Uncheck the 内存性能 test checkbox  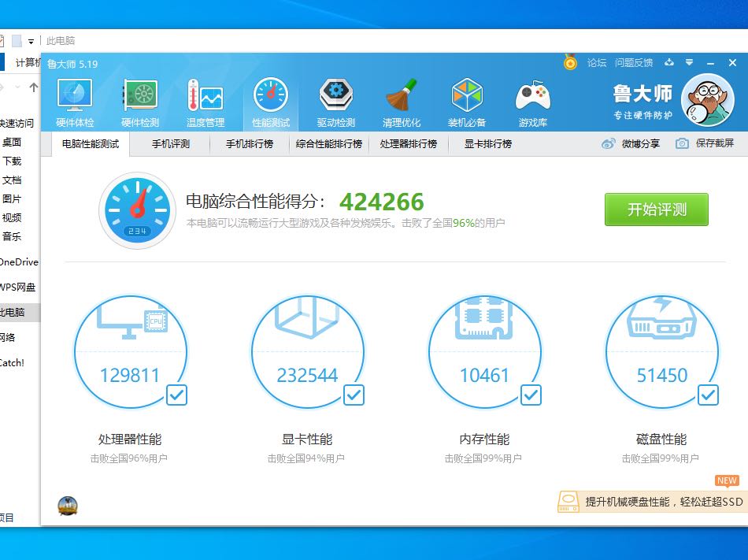531,395
